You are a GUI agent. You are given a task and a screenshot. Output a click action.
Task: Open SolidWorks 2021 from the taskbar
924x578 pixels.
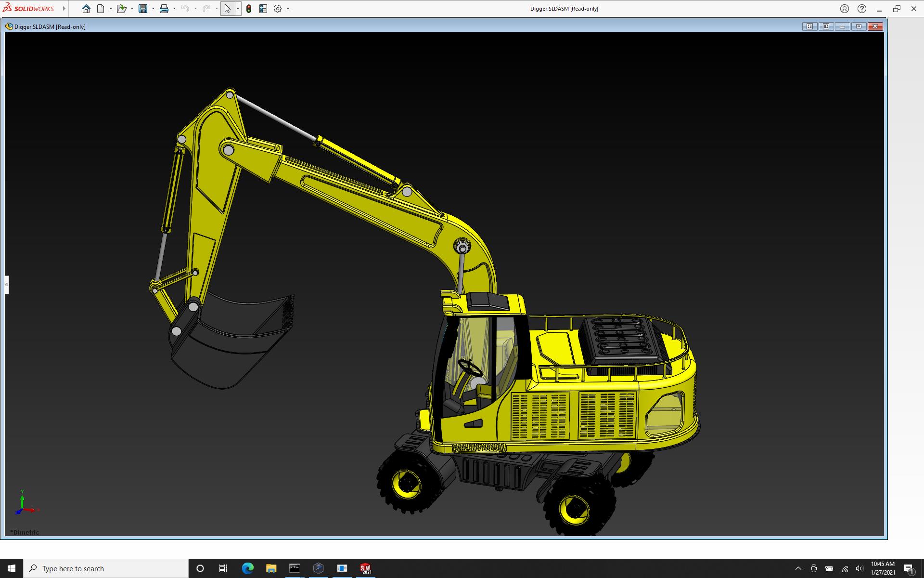(366, 568)
